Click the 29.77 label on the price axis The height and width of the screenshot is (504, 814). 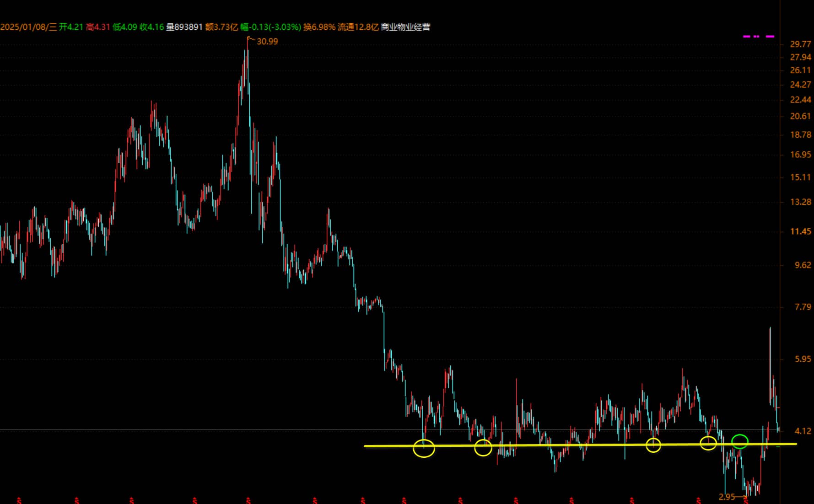coord(800,44)
